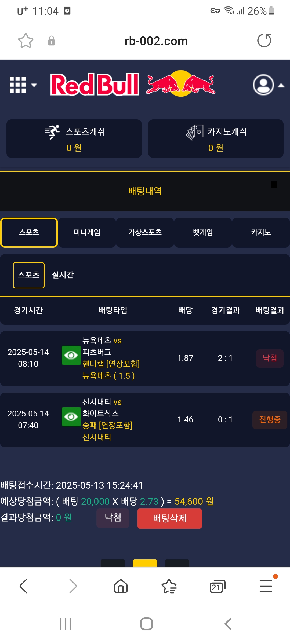Open the 스포츠캐쉬 balance panel
The image size is (290, 644).
[x=74, y=138]
